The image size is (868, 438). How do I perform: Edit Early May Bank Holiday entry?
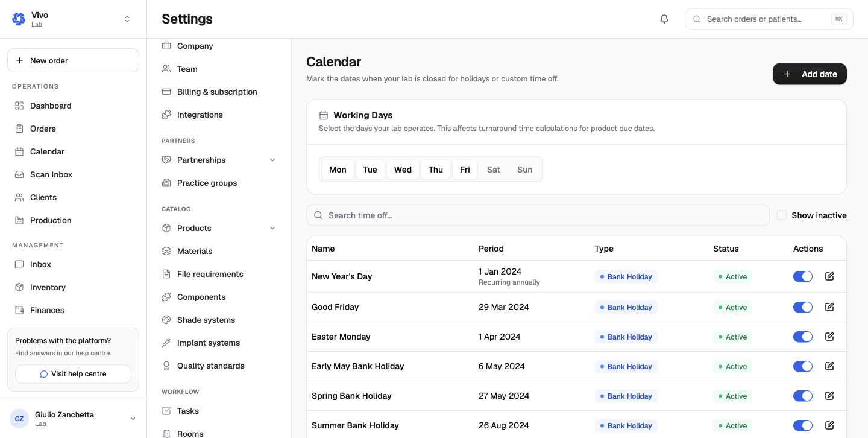(x=829, y=366)
